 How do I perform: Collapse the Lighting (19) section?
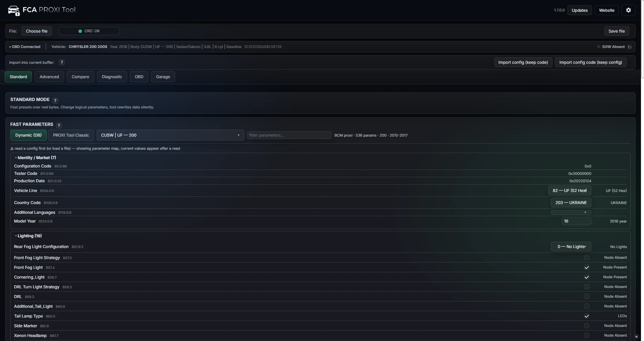coord(28,236)
